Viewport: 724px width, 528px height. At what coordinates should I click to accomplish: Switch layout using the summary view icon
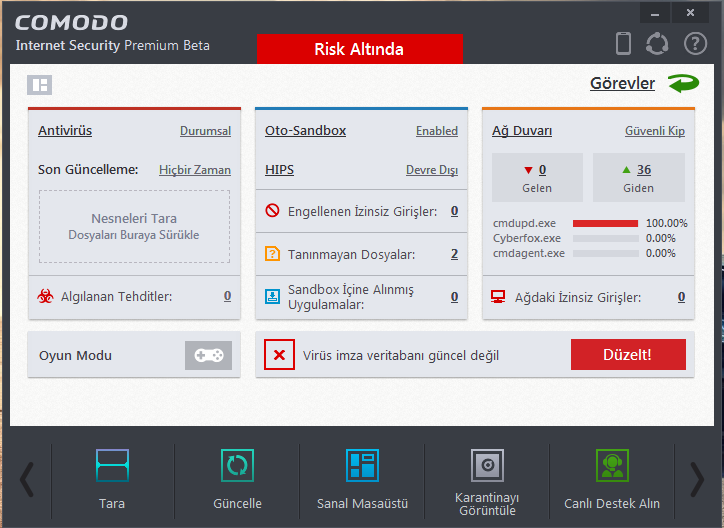[x=39, y=85]
